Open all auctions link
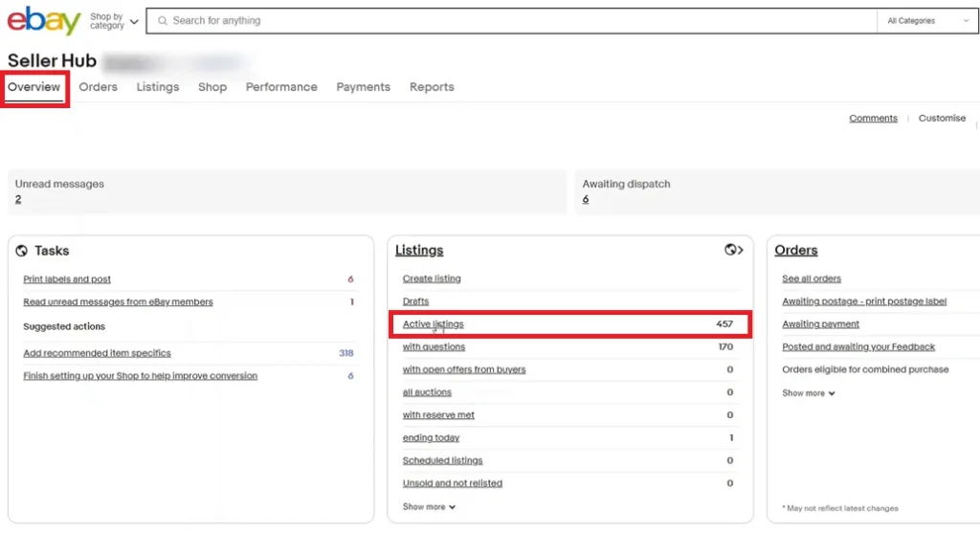980x533 pixels. point(427,391)
